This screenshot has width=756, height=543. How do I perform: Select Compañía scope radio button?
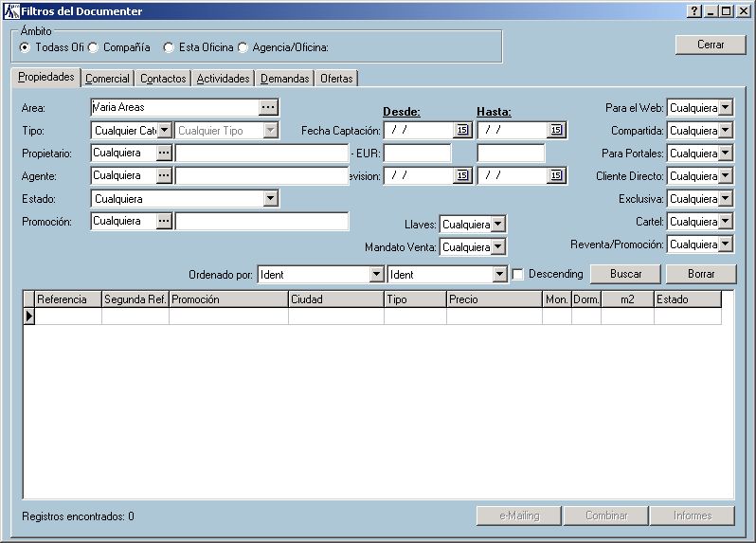[x=93, y=47]
